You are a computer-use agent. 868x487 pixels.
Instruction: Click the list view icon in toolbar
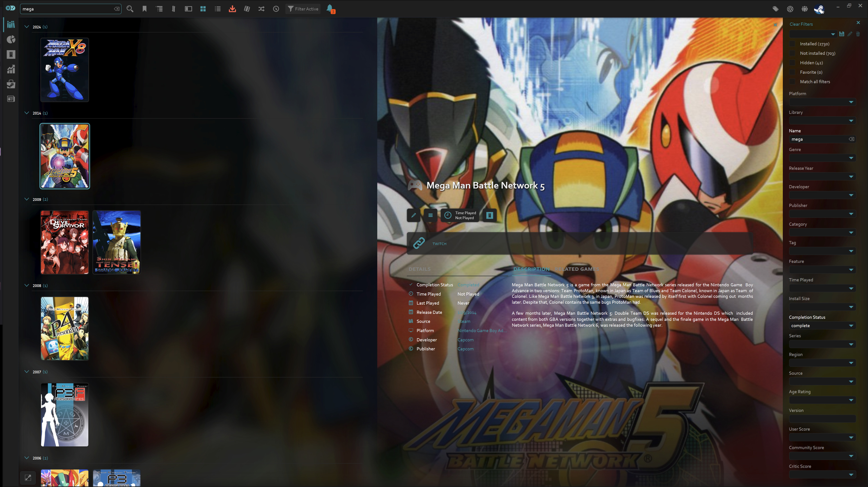[x=218, y=9]
